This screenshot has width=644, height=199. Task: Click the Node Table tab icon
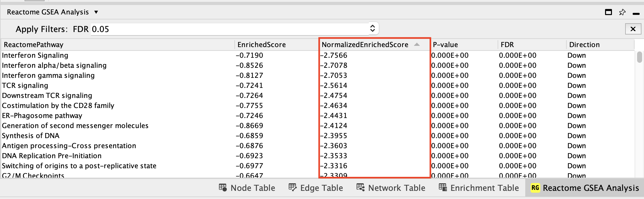click(x=223, y=188)
